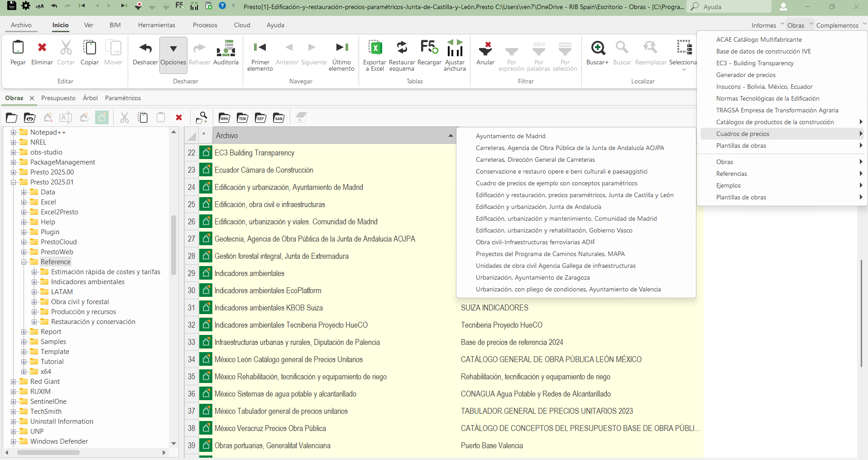Select Edificación y urbanización, Junta de Andalucía
This screenshot has width=868, height=460.
pyautogui.click(x=538, y=207)
